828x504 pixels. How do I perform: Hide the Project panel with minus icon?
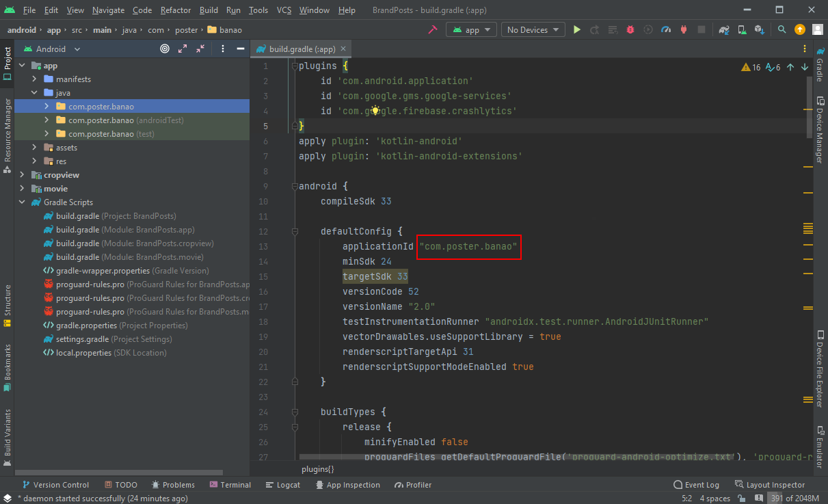(x=241, y=49)
